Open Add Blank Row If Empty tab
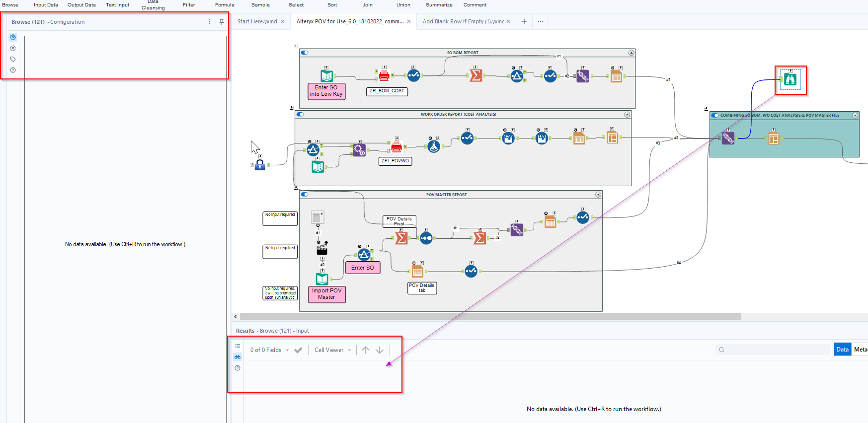 coord(463,21)
